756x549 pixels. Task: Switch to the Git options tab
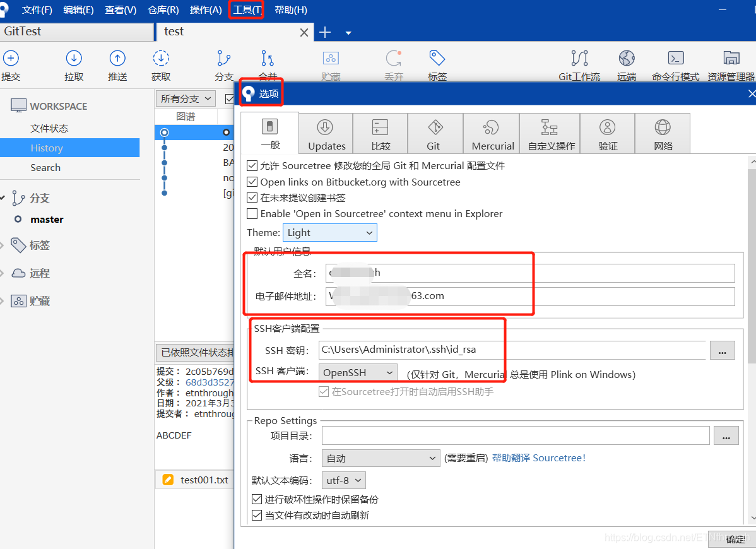click(435, 134)
